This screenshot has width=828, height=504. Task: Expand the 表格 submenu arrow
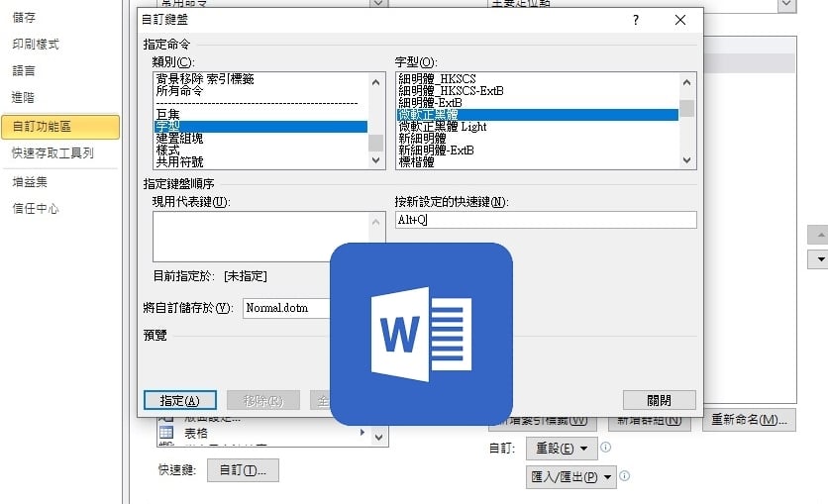tap(362, 433)
